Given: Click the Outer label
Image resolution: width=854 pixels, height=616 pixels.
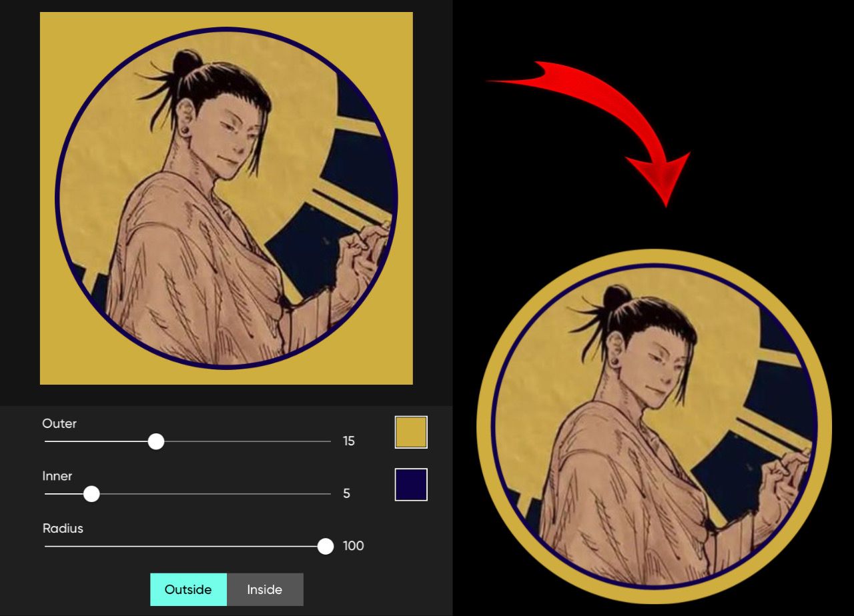Looking at the screenshot, I should (x=59, y=423).
